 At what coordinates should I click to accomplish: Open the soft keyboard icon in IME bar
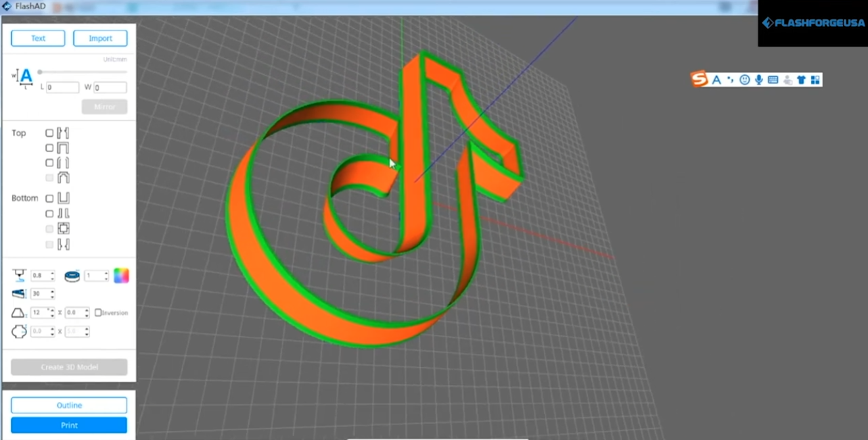(x=773, y=80)
